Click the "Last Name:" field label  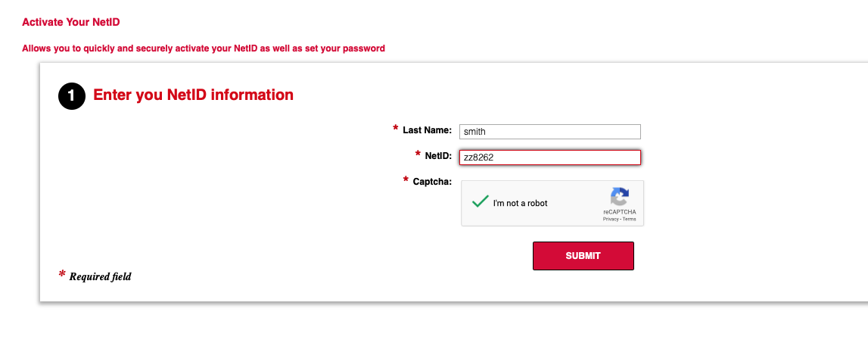[427, 130]
